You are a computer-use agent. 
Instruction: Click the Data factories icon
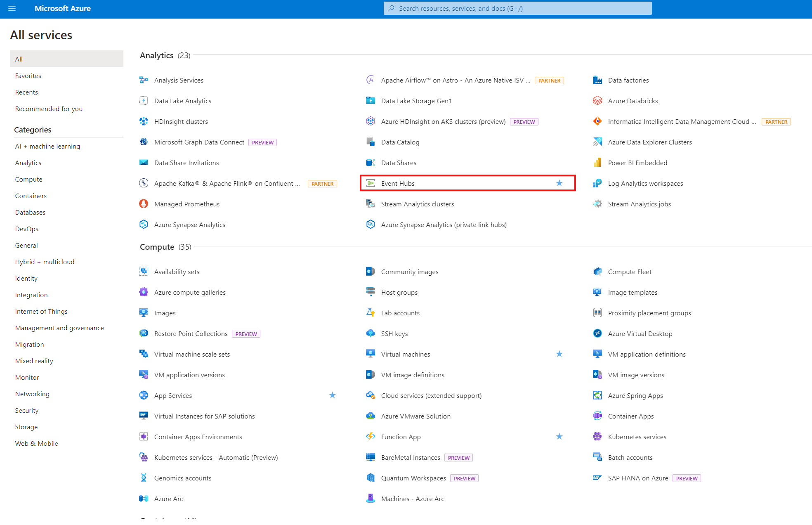pos(597,80)
